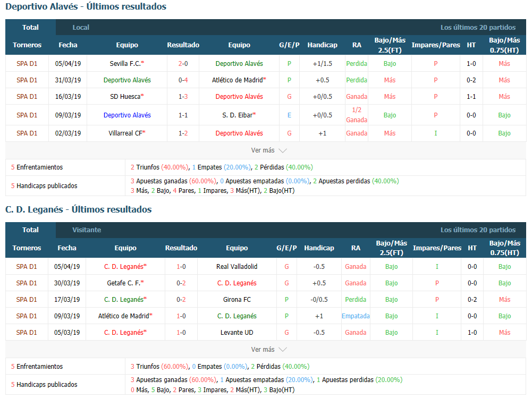Click SPA D1 in the Getafe C. F. row
This screenshot has height=398, width=532.
click(27, 283)
